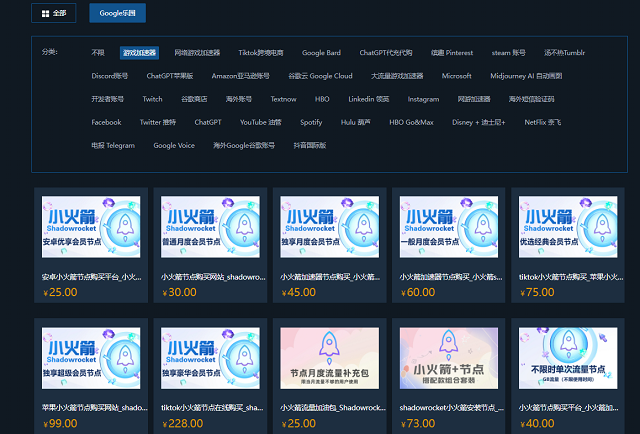Select the 谷歌商店 category
Viewport: 640px width, 434px height.
click(194, 99)
